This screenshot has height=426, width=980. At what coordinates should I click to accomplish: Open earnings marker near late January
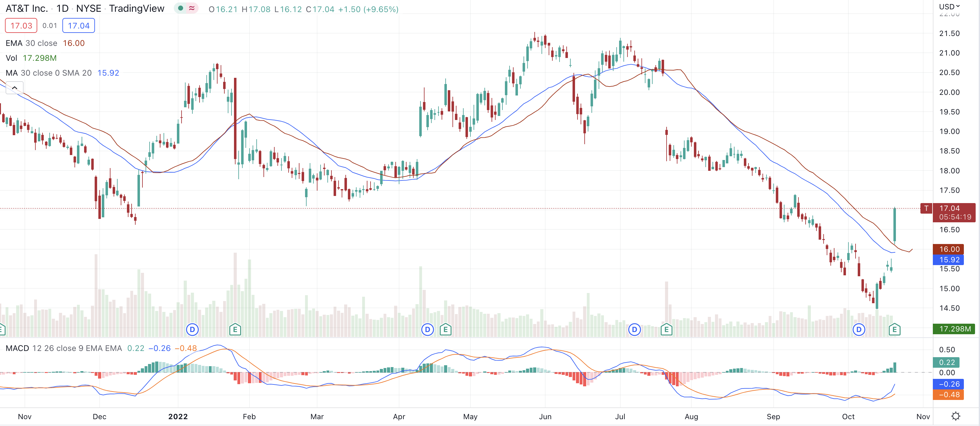[235, 330]
